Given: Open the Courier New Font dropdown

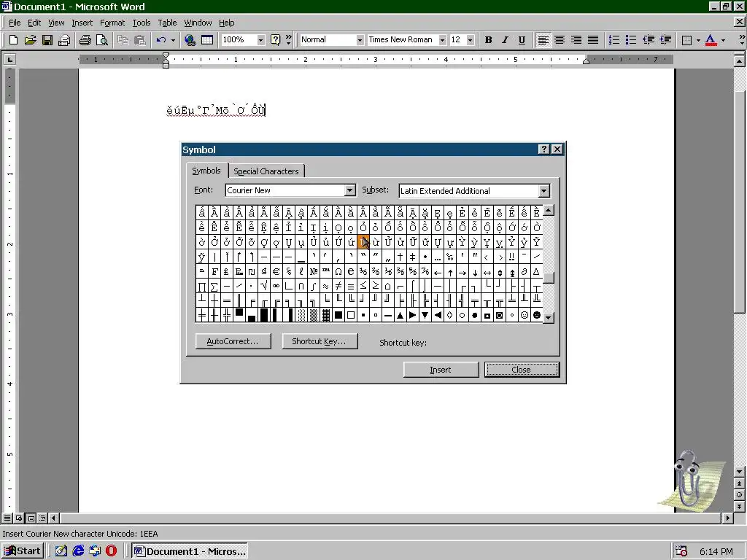Looking at the screenshot, I should (x=349, y=190).
